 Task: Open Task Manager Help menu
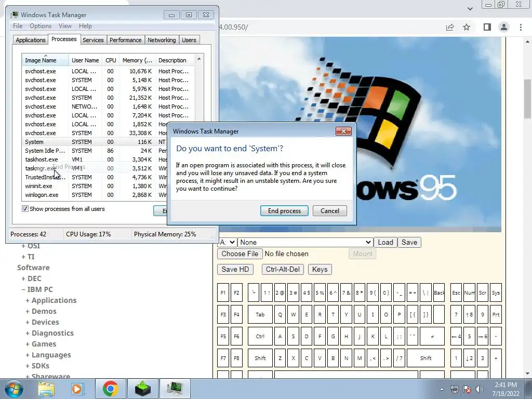pos(85,26)
